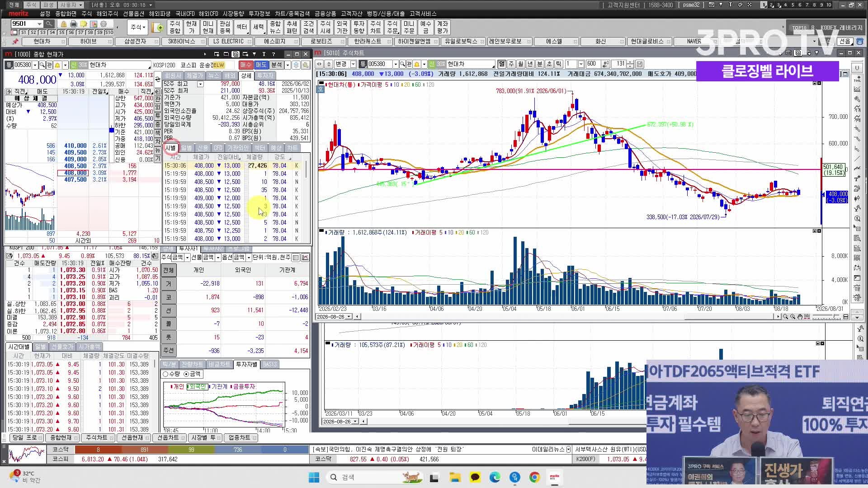
Task: Click the lock icon in the top toolbar
Action: pos(64,24)
